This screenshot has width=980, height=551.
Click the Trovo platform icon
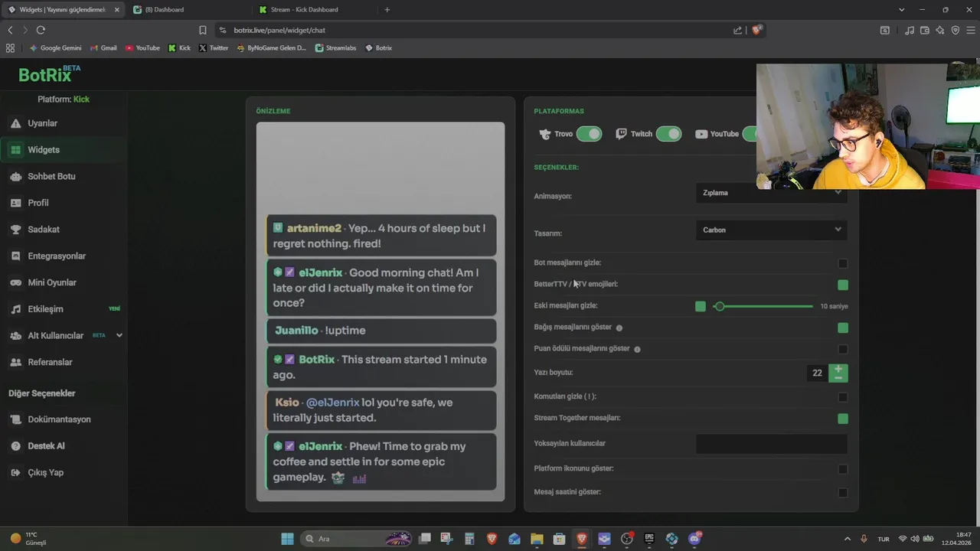pos(545,134)
